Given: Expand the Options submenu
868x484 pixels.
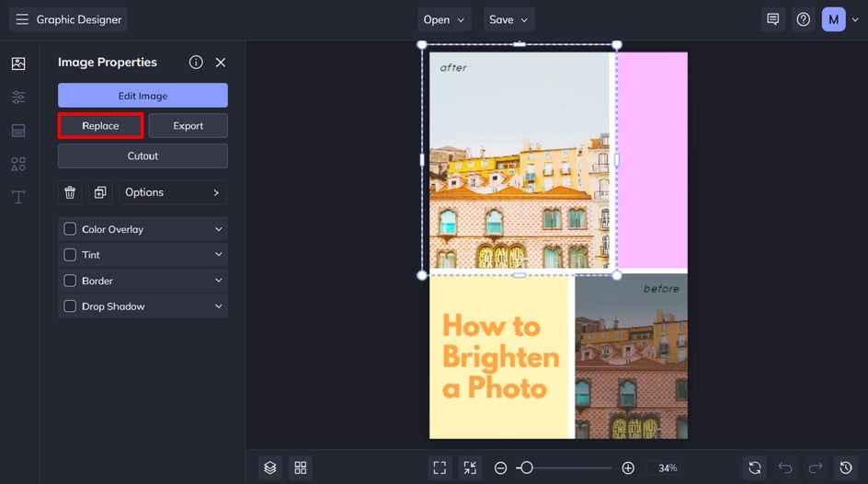Looking at the screenshot, I should click(x=173, y=192).
